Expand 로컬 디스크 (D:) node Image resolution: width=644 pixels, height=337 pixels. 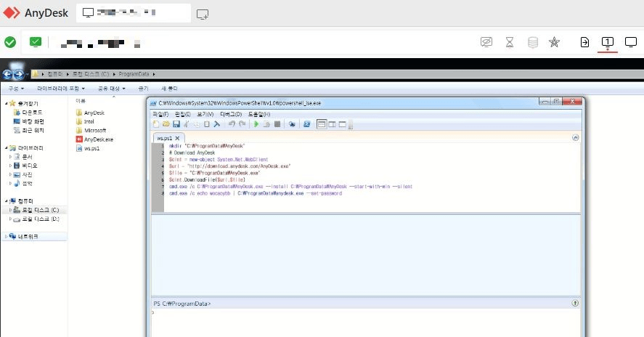tap(11, 219)
